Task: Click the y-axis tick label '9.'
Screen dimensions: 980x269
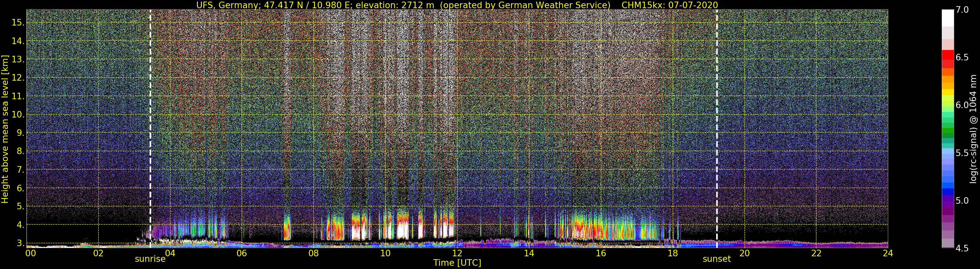Action: (21, 133)
